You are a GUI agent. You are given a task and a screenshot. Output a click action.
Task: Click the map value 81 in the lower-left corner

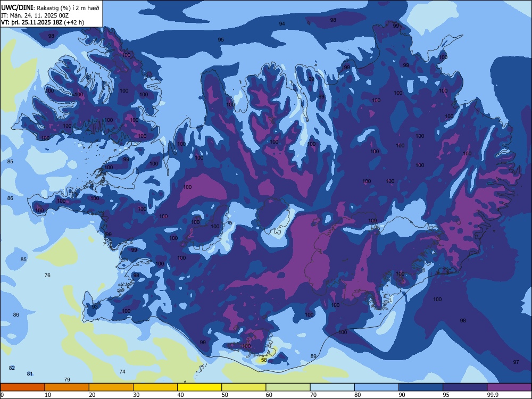pyautogui.click(x=30, y=373)
